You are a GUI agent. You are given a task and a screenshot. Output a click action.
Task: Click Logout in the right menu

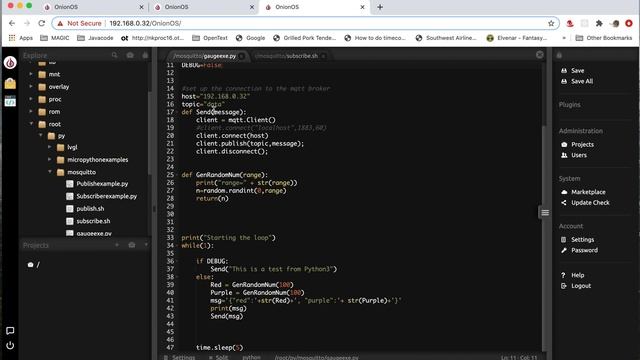581,286
